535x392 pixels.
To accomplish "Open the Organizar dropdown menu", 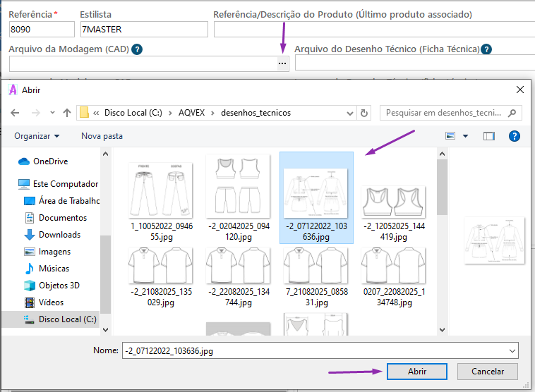I will (x=37, y=136).
